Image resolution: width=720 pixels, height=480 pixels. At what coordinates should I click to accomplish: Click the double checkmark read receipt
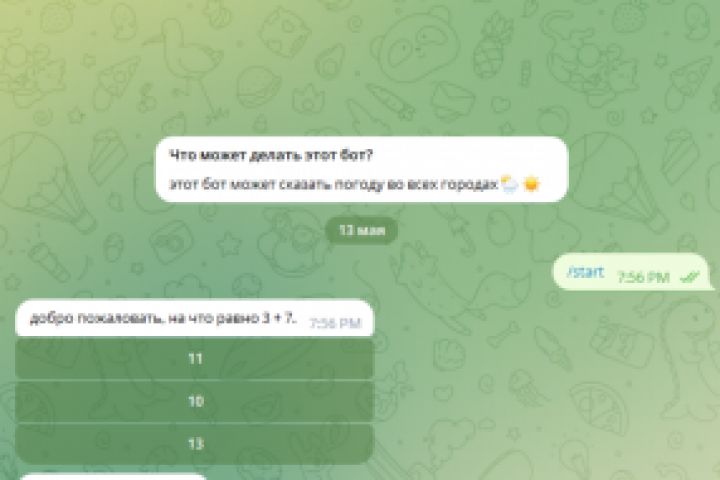(x=690, y=277)
